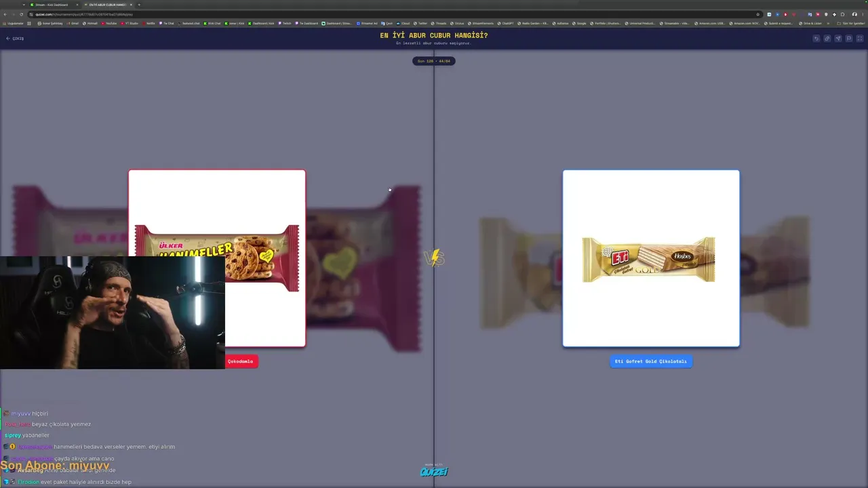This screenshot has width=868, height=488.
Task: Open the Twitter bookmark
Action: [x=421, y=23]
